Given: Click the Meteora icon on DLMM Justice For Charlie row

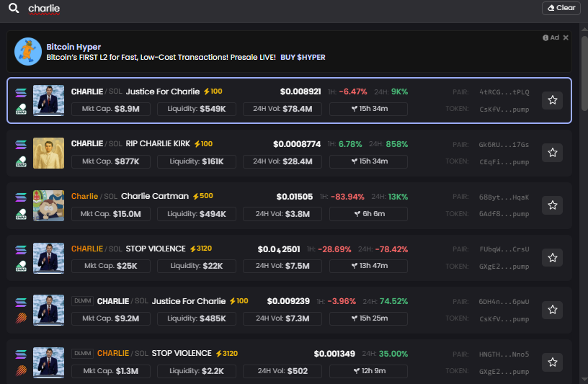Looking at the screenshot, I should 21,318.
